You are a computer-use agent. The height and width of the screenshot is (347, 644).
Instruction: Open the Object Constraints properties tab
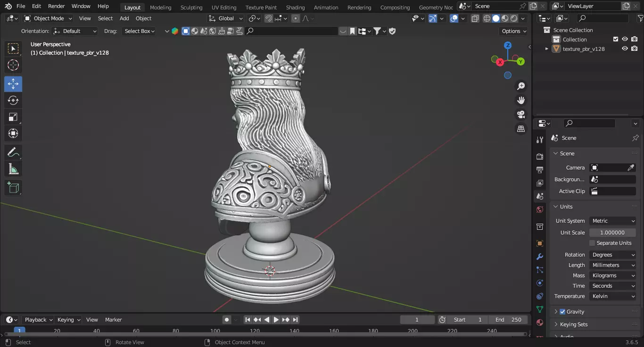pos(540,296)
